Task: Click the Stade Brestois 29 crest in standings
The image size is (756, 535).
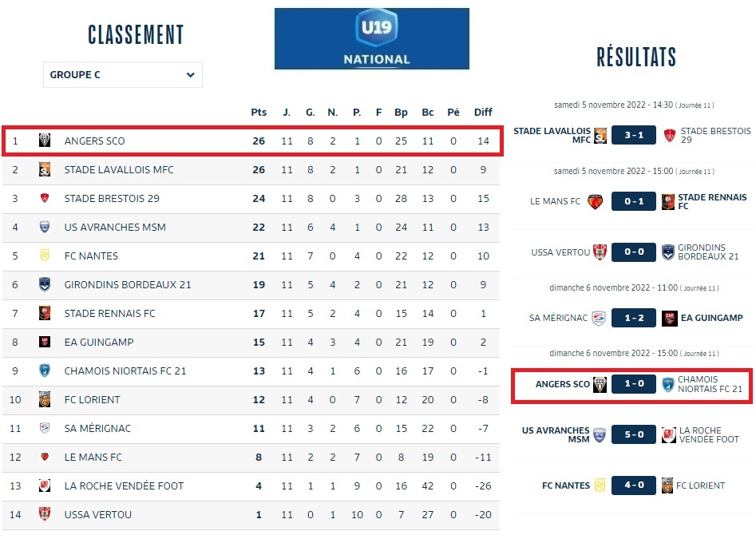Action: coord(45,199)
